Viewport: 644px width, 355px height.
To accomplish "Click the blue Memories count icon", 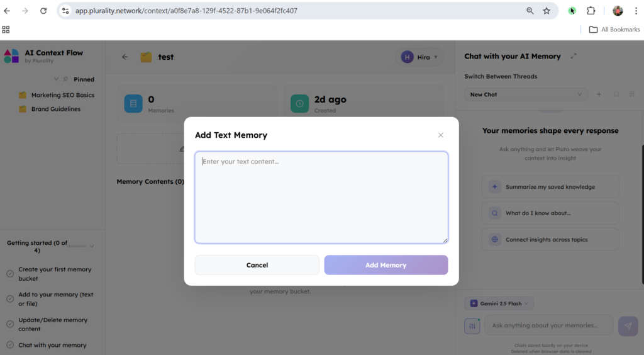I will click(x=133, y=103).
